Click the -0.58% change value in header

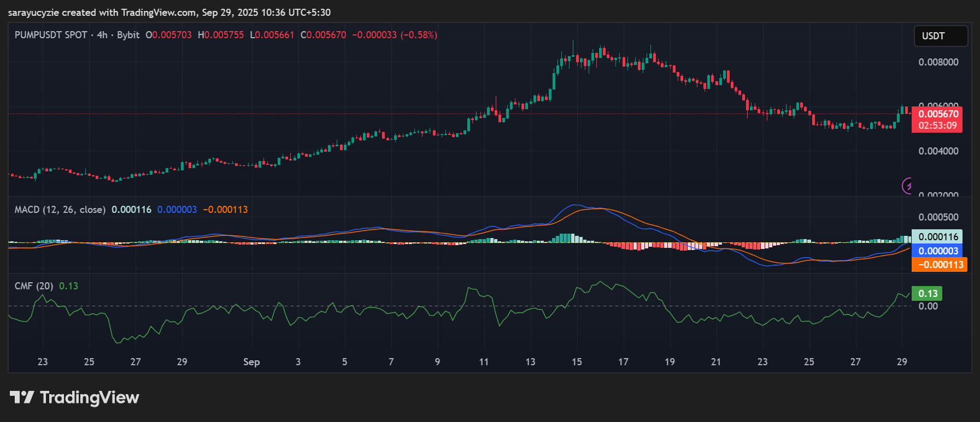click(419, 35)
